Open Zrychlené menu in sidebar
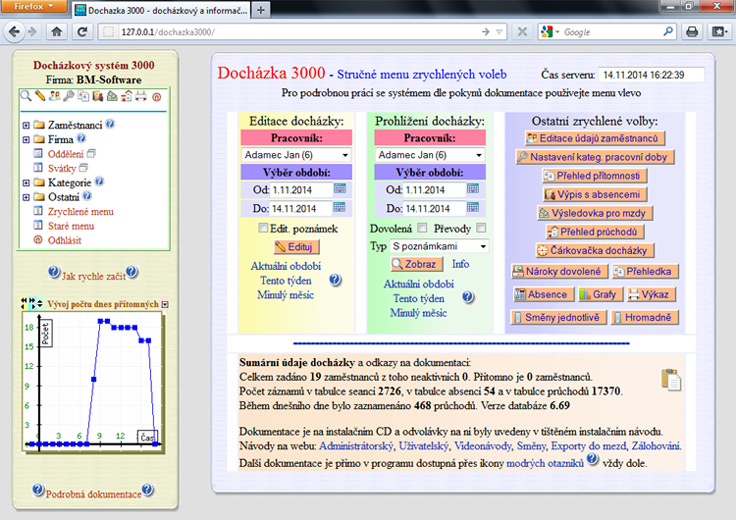 pyautogui.click(x=80, y=212)
